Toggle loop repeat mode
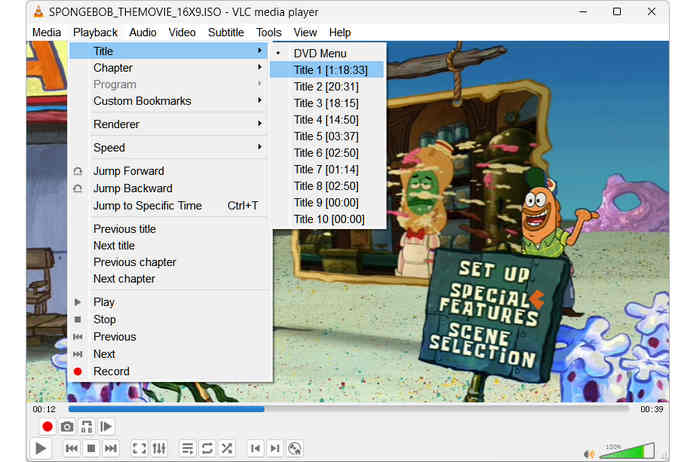This screenshot has height=462, width=700. click(x=207, y=448)
